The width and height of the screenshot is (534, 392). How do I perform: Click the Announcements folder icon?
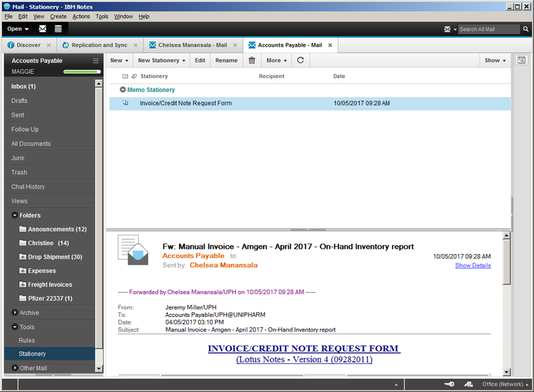(x=23, y=229)
